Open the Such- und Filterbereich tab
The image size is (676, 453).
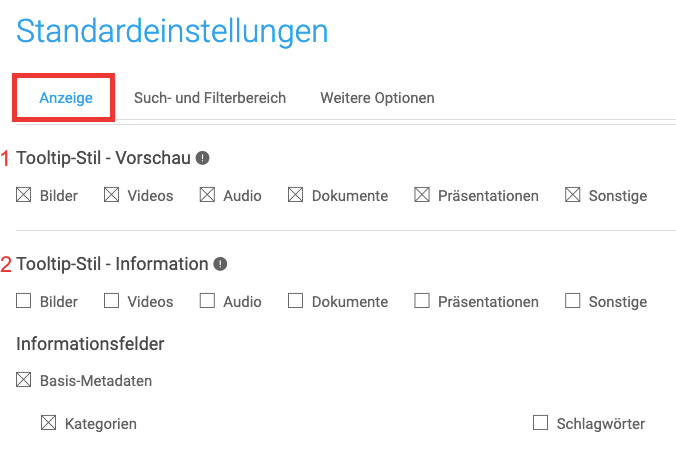[x=210, y=98]
